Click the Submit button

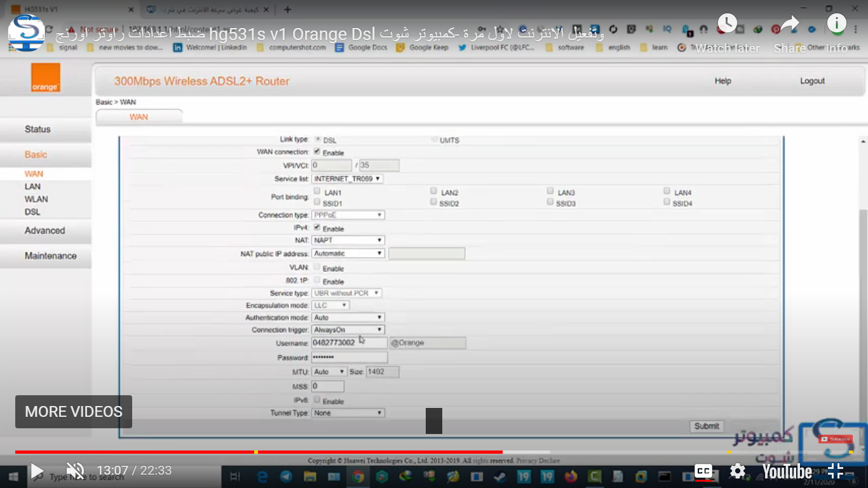point(707,426)
